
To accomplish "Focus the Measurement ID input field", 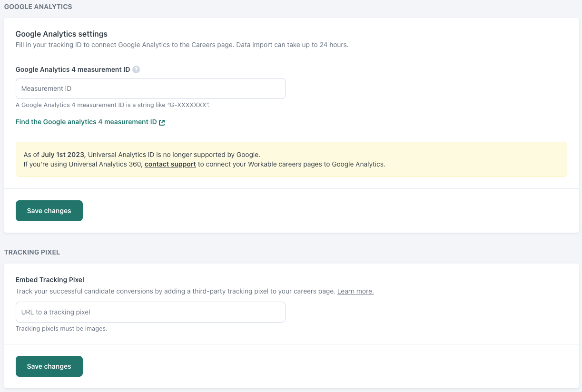I will click(150, 88).
